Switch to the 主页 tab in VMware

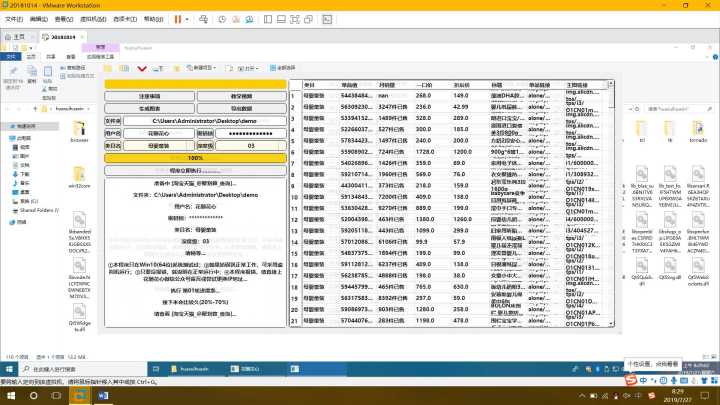18,35
